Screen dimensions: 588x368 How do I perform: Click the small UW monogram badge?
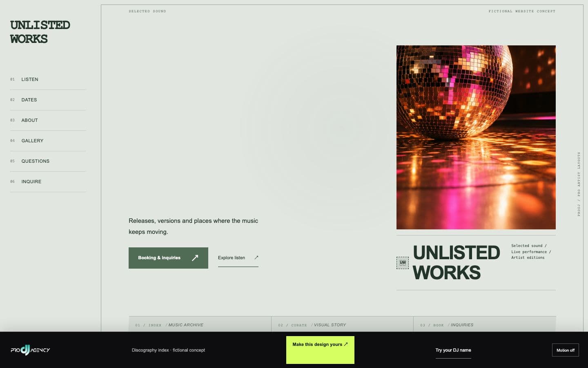[x=403, y=263]
